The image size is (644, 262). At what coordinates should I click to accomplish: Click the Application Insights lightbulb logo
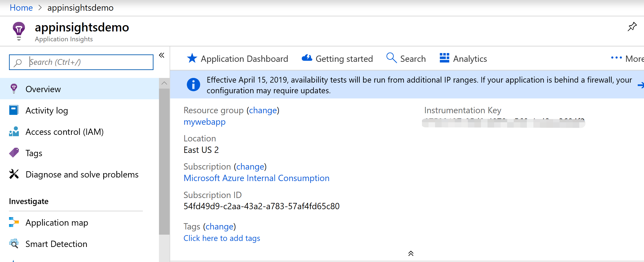click(19, 31)
